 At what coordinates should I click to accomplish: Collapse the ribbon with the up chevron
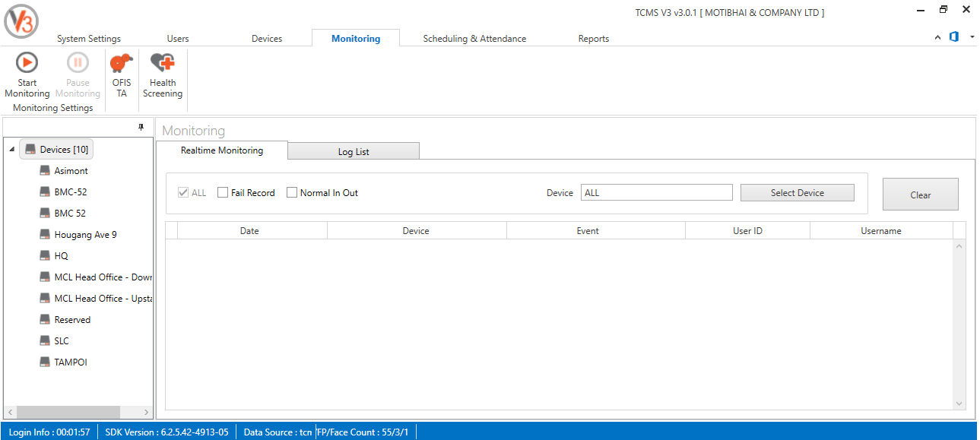[937, 37]
